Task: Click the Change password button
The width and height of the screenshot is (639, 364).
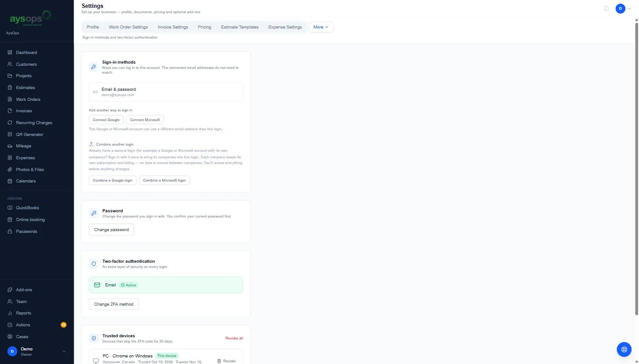Action: coord(111,230)
